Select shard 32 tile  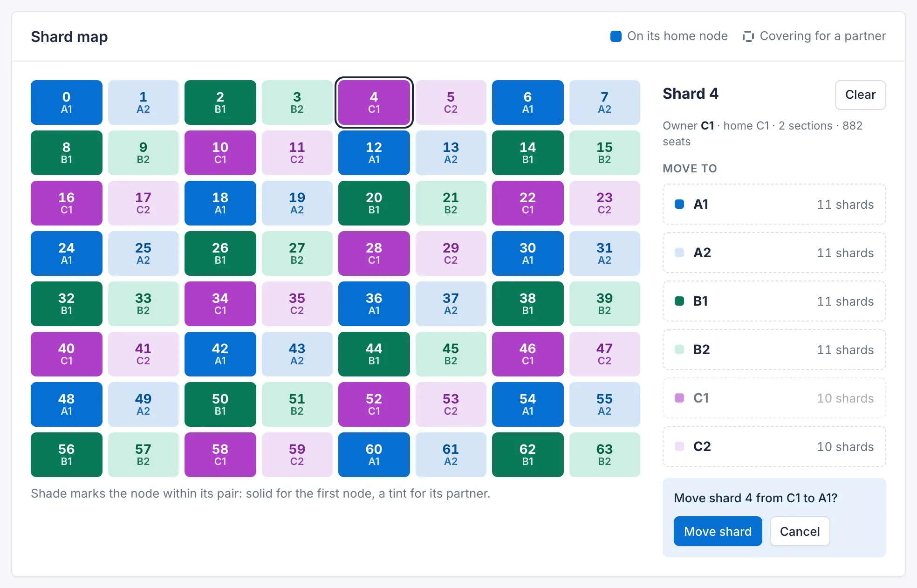click(67, 304)
